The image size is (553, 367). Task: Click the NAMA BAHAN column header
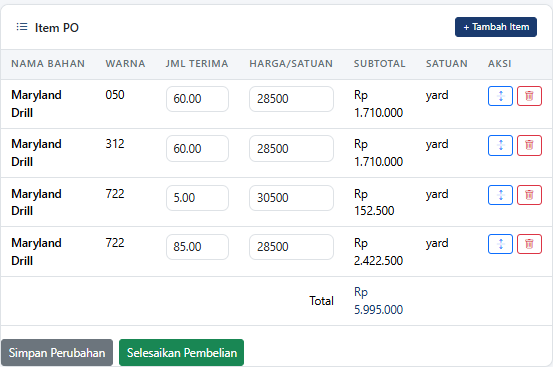[x=48, y=63]
